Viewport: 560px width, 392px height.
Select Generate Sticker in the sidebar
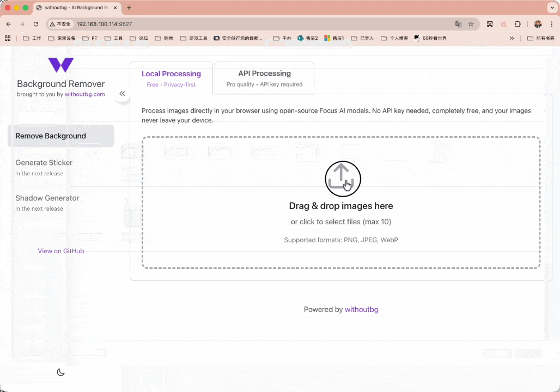click(x=44, y=163)
